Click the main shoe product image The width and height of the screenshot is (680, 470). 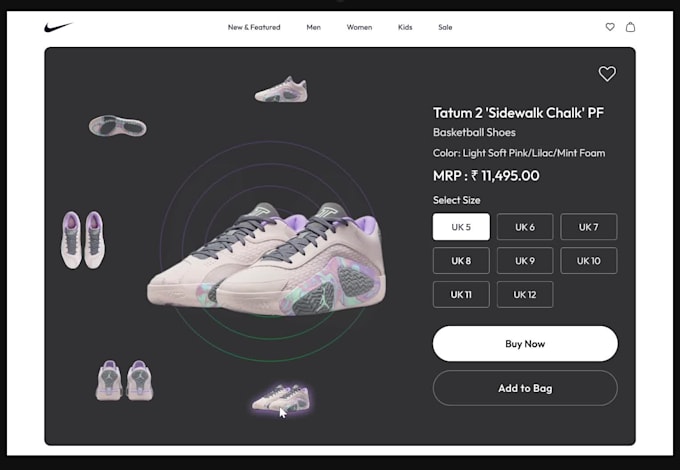(x=266, y=259)
